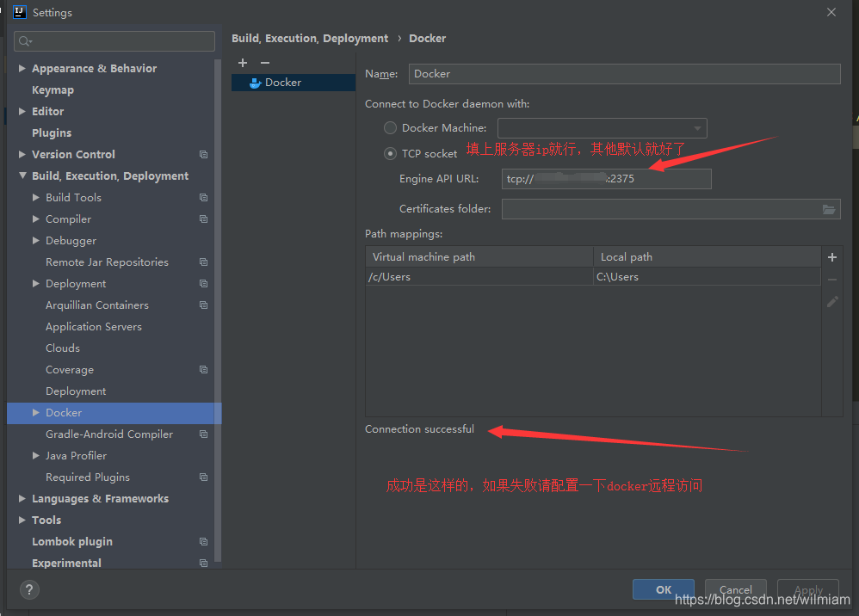Click the search magnifier icon in settings
Screen dimensions: 859x616
25,41
